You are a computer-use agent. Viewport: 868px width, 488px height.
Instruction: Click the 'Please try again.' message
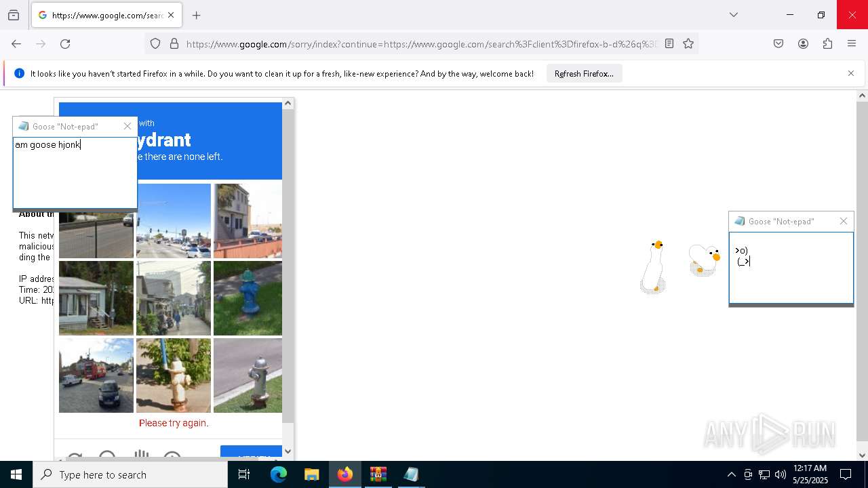tap(174, 423)
